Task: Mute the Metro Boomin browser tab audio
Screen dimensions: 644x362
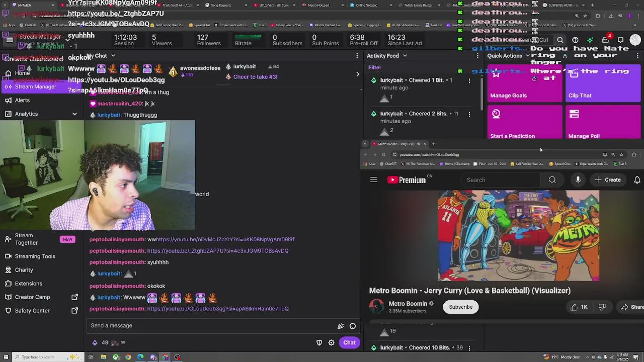Action: pyautogui.click(x=418, y=144)
